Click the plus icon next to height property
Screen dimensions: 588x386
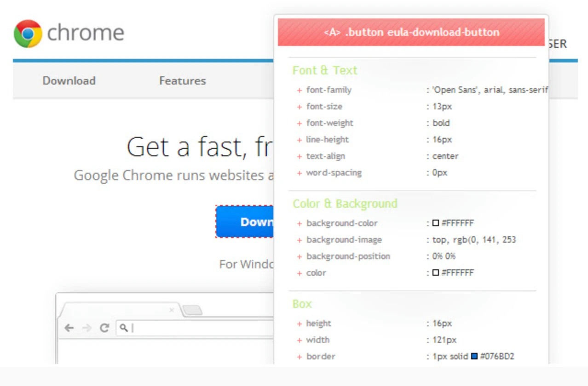pos(300,324)
